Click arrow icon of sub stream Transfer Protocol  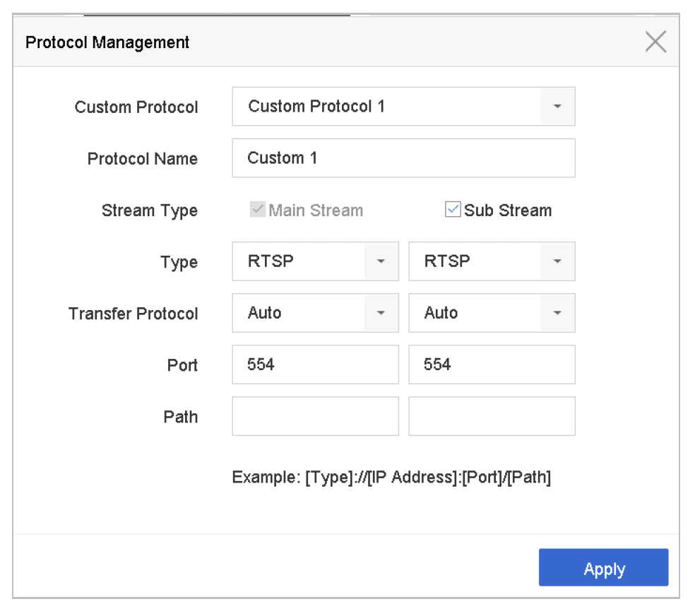(557, 313)
